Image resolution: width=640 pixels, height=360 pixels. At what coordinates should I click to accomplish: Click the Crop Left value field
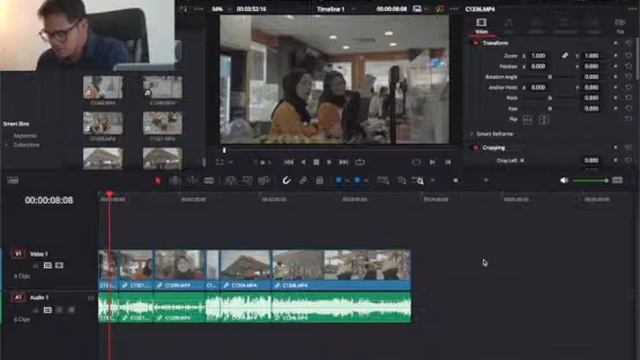[x=591, y=160]
